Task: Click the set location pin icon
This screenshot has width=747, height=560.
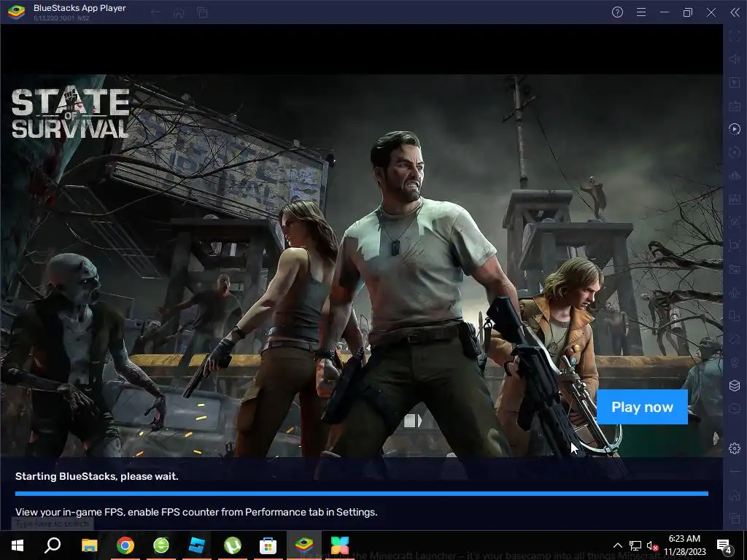Action: click(735, 362)
